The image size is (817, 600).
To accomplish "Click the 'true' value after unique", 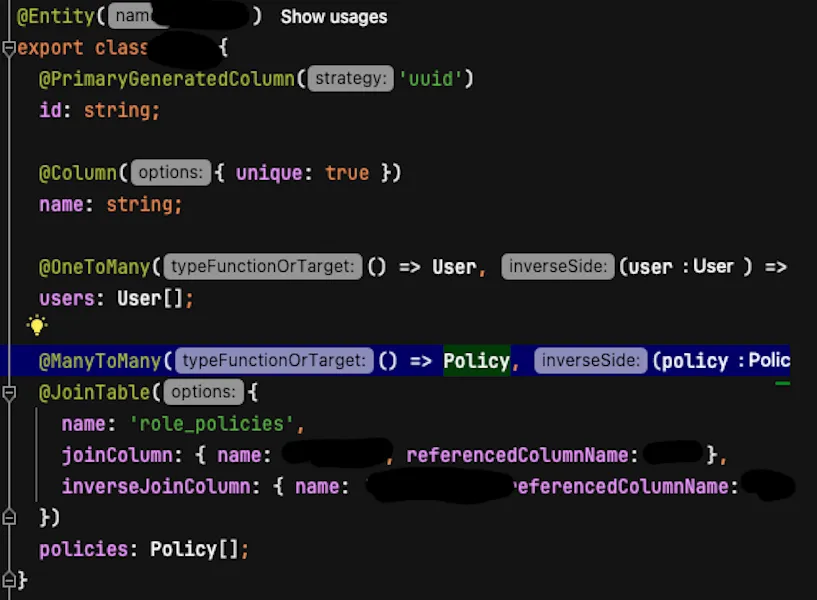I will click(347, 173).
